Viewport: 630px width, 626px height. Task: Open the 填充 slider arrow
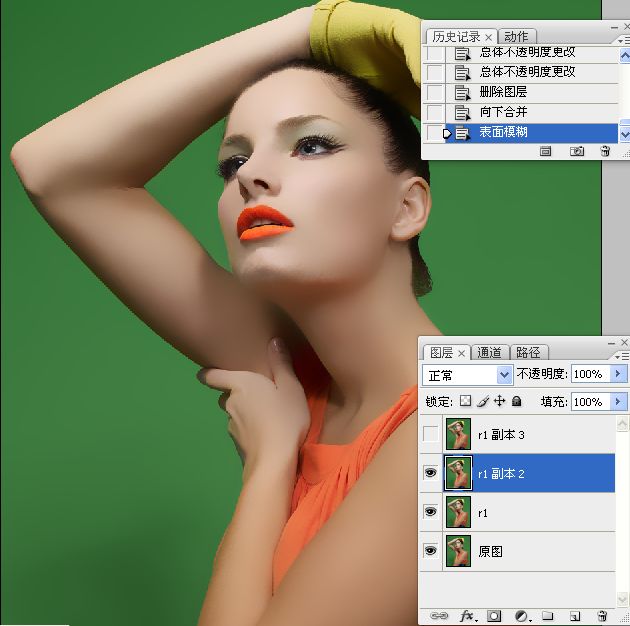(x=618, y=401)
